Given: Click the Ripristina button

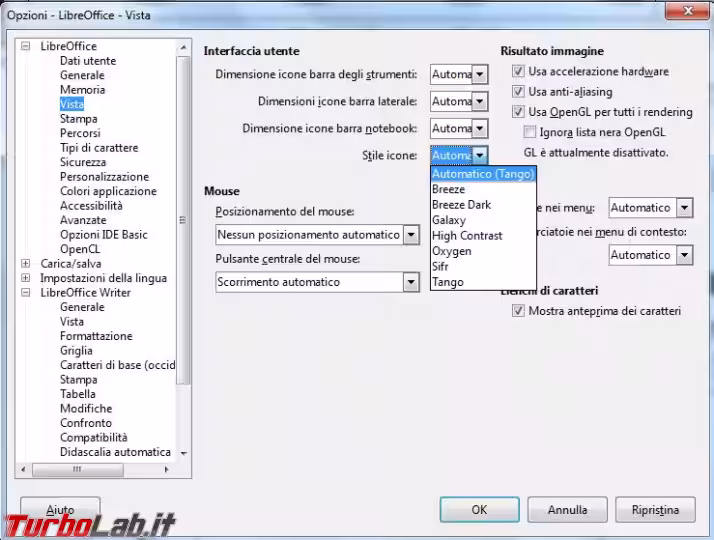Looking at the screenshot, I should [x=655, y=509].
